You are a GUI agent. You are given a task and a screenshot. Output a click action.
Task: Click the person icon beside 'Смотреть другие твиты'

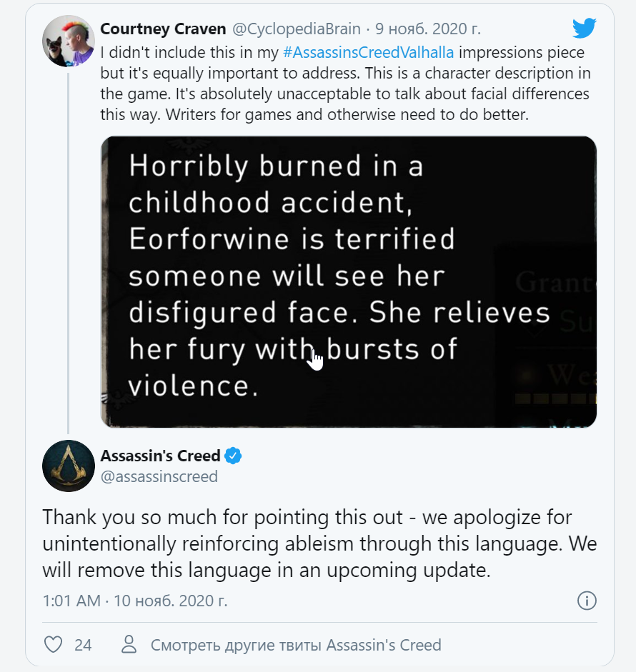click(x=129, y=645)
